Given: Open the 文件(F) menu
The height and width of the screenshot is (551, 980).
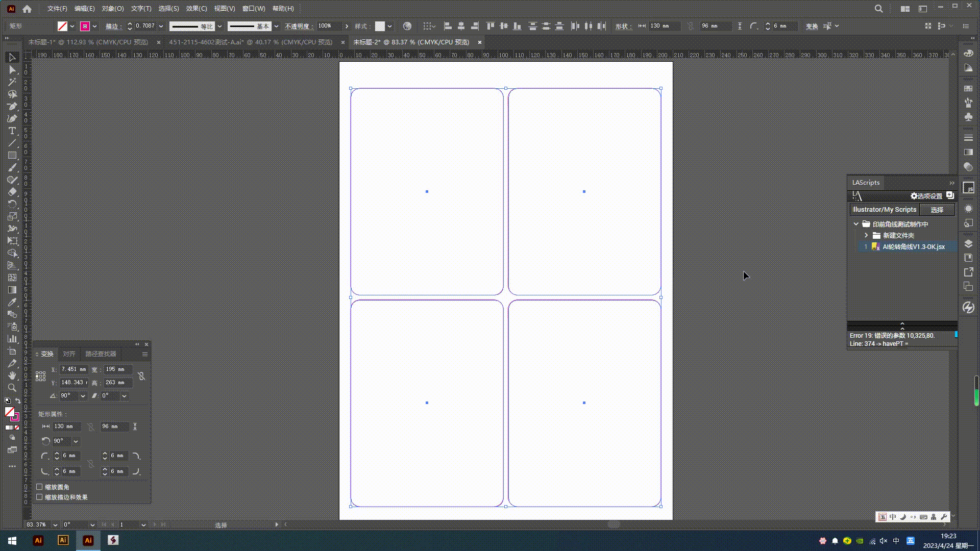Looking at the screenshot, I should click(57, 9).
